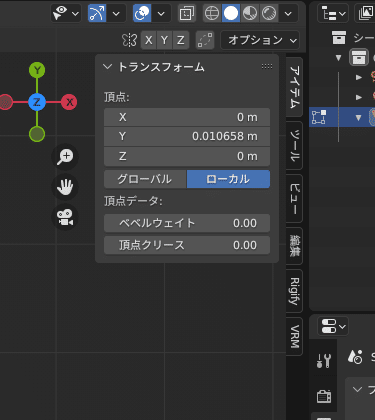375x420 pixels.
Task: Click the vertex Y value 0.010658 m field
Action: coord(187,136)
